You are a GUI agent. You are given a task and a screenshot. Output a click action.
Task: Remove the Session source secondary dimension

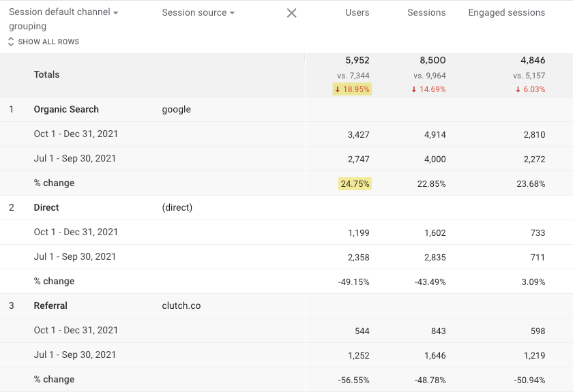tap(291, 13)
